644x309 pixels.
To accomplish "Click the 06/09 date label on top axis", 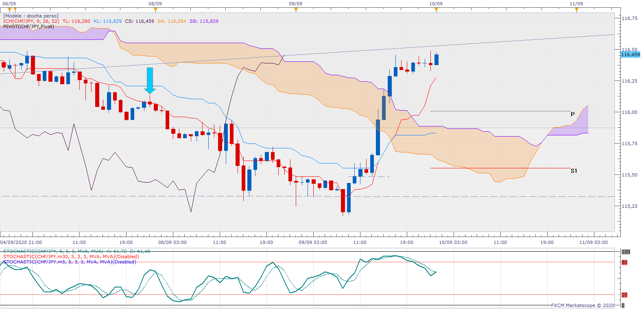I will [9, 4].
